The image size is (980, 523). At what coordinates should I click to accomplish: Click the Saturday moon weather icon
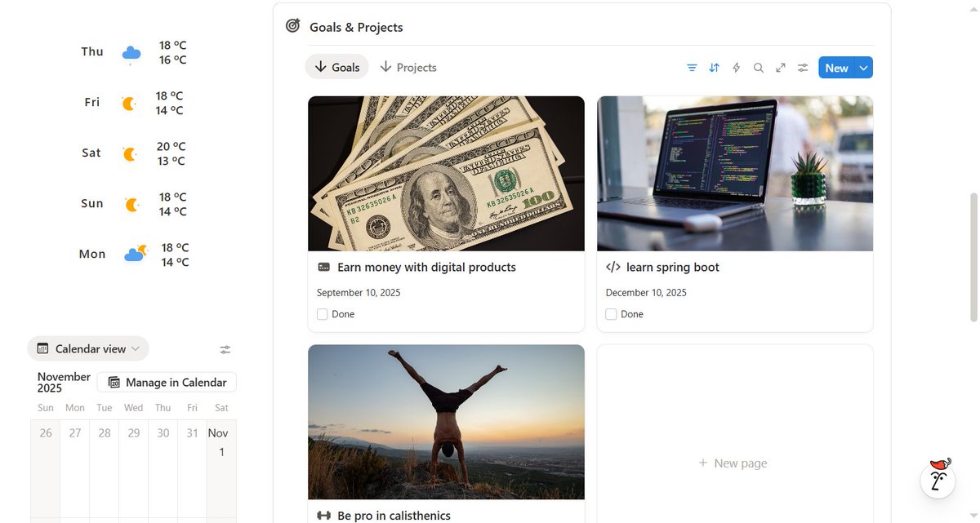pos(129,153)
